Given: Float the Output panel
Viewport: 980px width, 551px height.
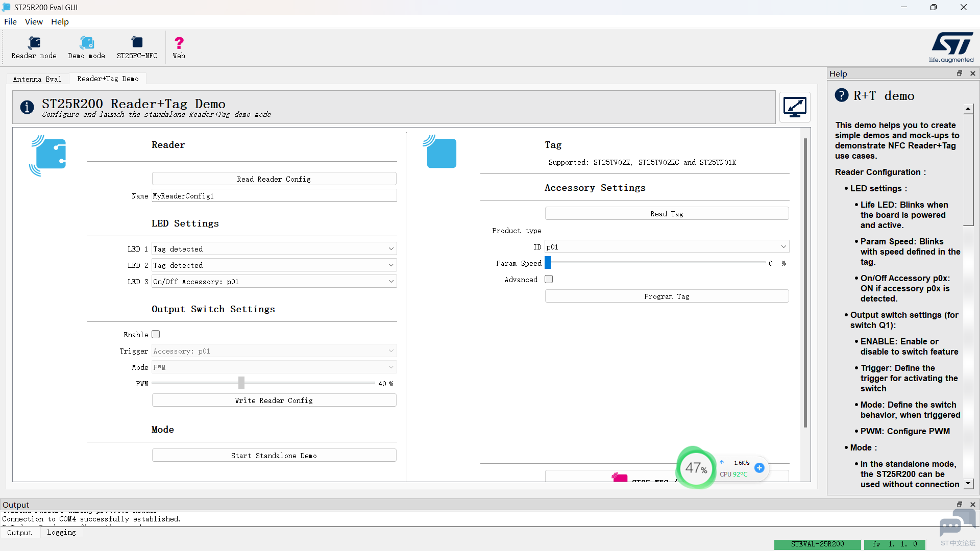Looking at the screenshot, I should [x=960, y=504].
